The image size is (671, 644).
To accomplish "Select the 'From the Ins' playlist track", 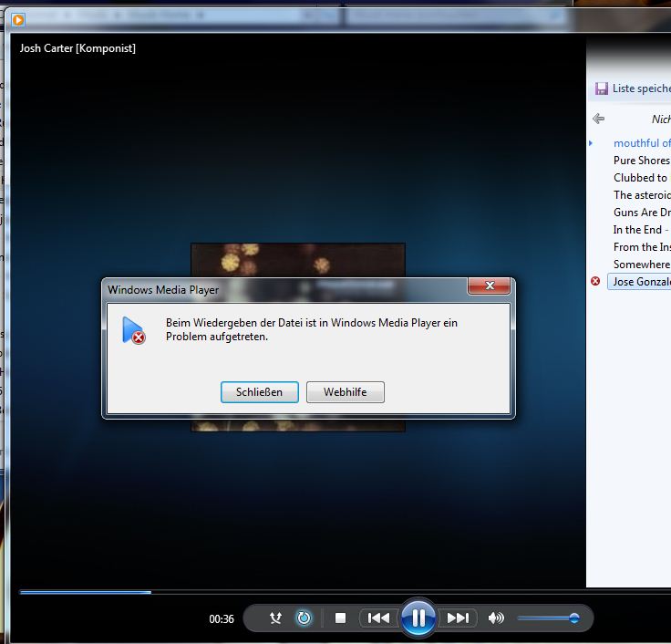I will 642,247.
